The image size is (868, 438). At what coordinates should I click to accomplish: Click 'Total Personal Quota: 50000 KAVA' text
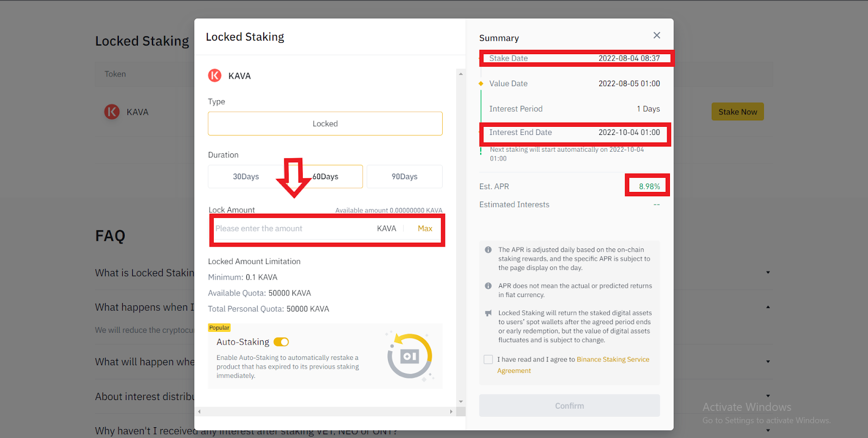coord(269,309)
